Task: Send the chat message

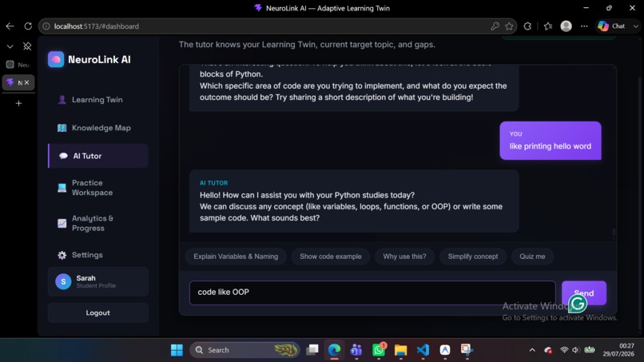Action: point(583,292)
